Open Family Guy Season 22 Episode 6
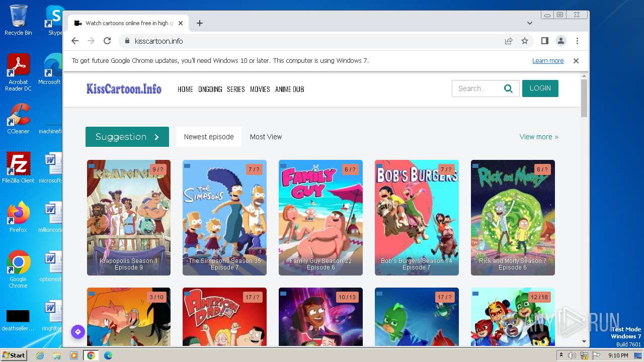The width and height of the screenshot is (644, 362). 320,218
